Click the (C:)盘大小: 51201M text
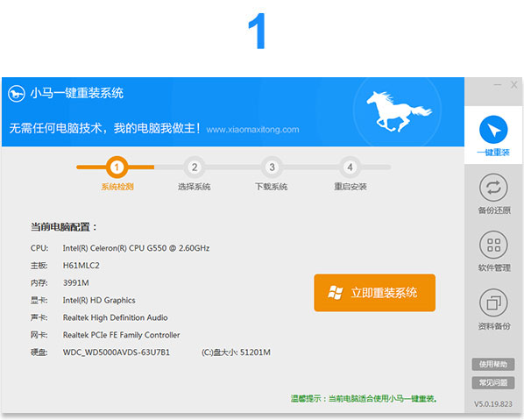524x420 pixels. pos(236,352)
